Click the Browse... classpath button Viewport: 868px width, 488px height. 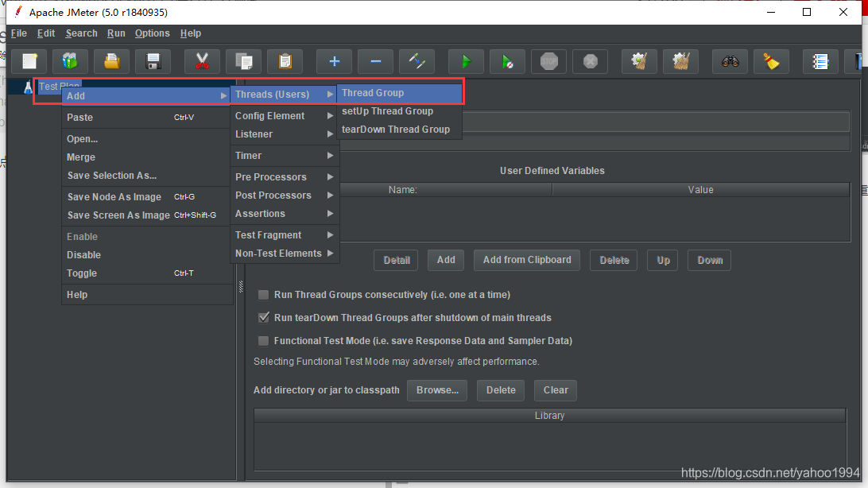[437, 390]
